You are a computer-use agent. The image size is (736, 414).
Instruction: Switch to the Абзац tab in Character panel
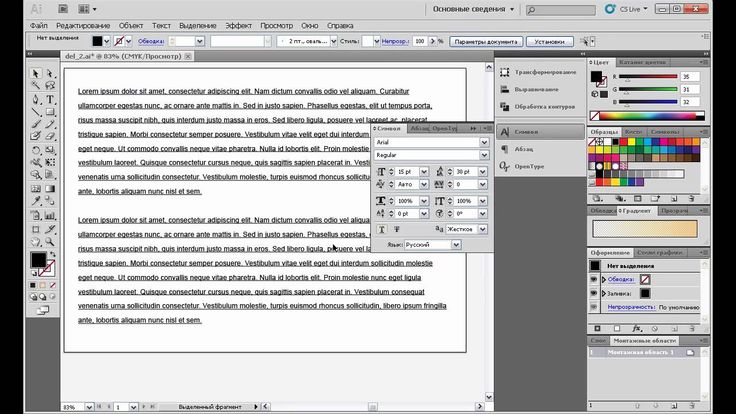click(x=420, y=128)
